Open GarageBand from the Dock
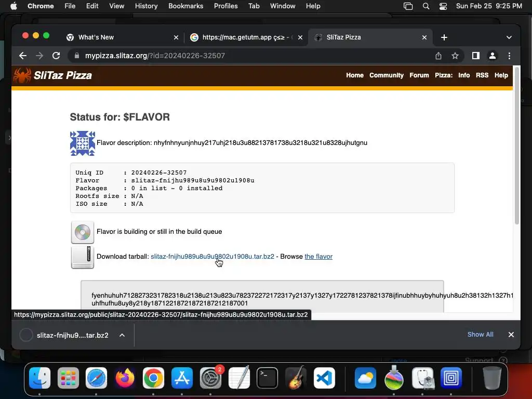The width and height of the screenshot is (532, 399). (296, 378)
